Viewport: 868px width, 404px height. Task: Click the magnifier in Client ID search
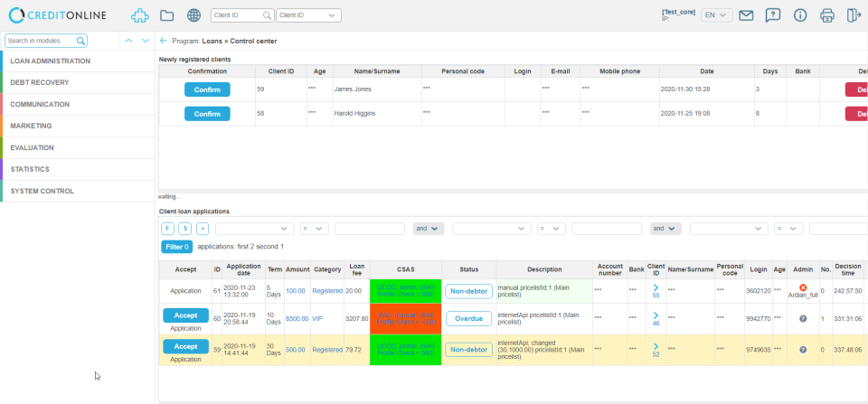(268, 15)
